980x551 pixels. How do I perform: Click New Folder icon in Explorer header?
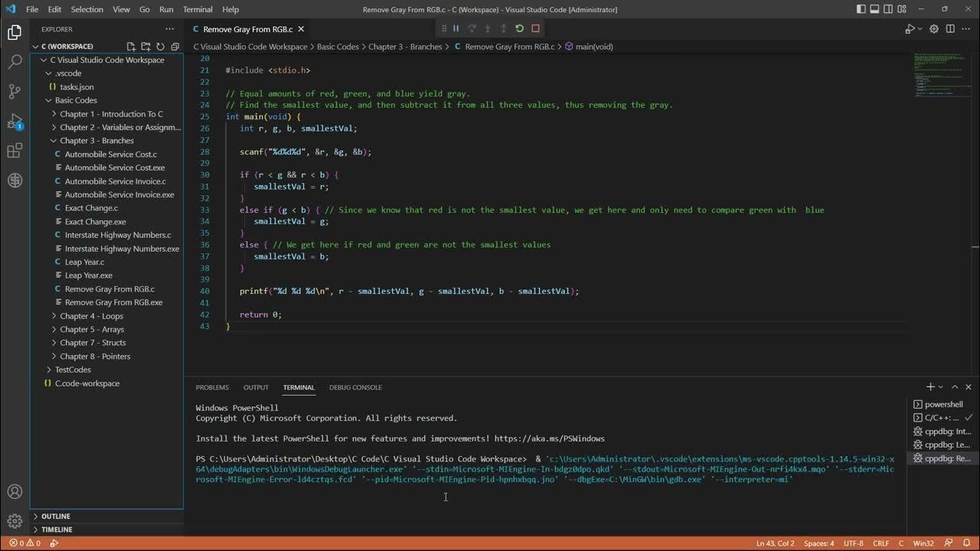point(145,47)
